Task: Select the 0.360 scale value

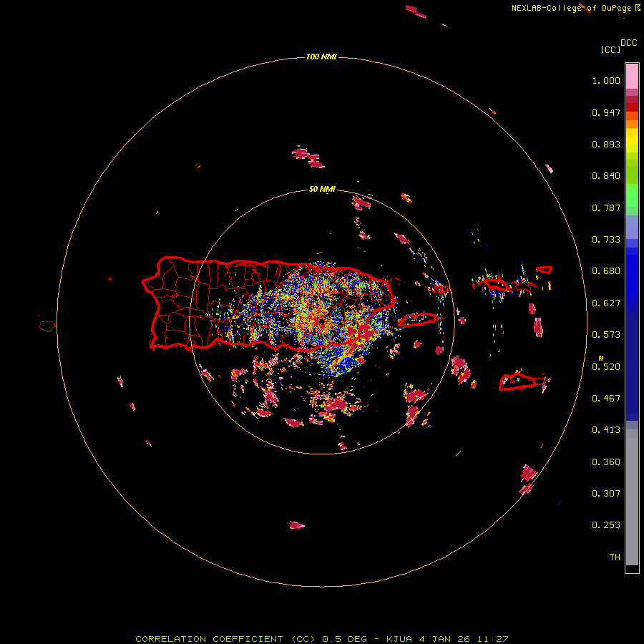Action: point(606,462)
